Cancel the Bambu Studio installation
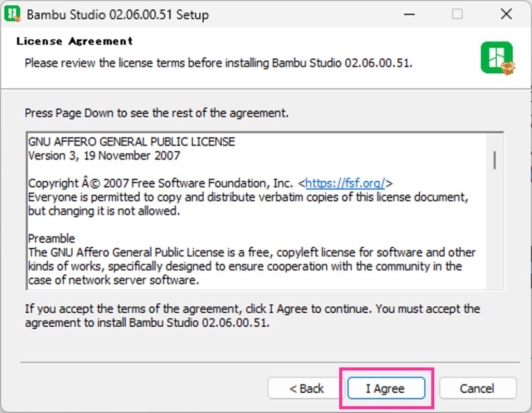The image size is (532, 413). 477,389
